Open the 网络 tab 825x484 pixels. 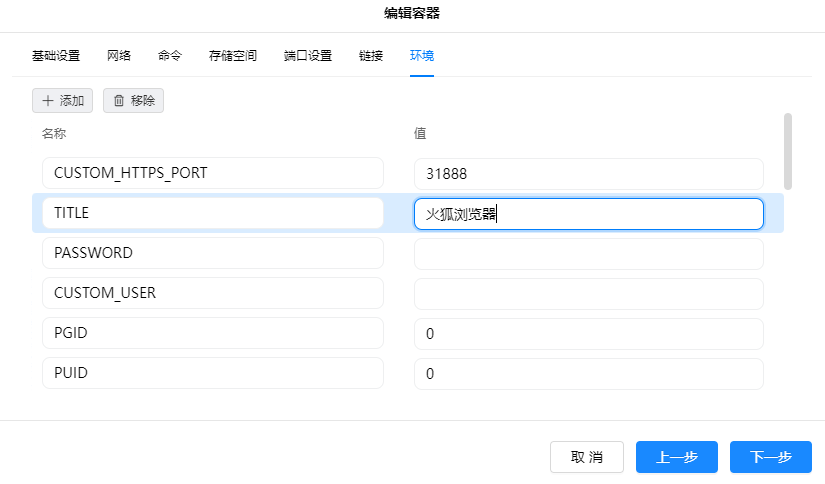(x=119, y=56)
